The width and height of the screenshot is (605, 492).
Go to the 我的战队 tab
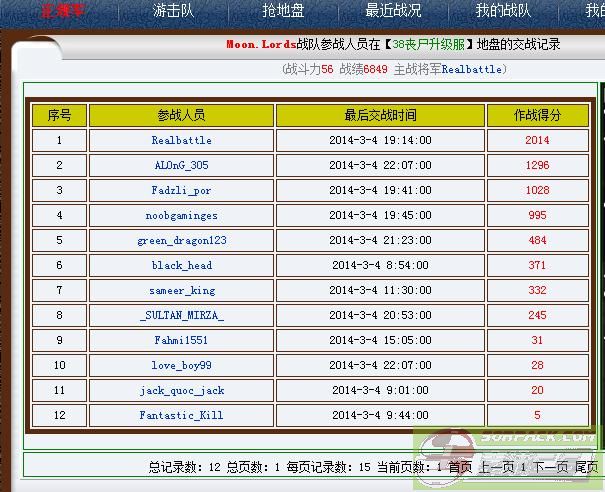pos(503,11)
